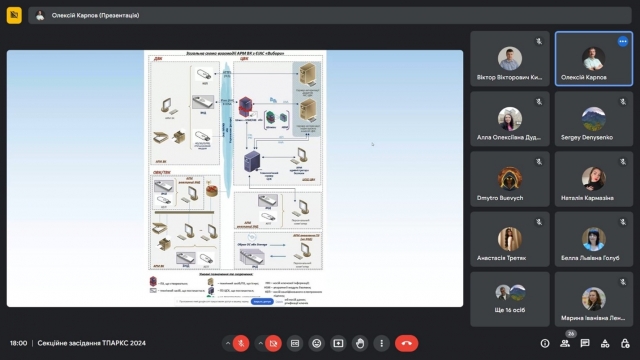This screenshot has width=640, height=360.
Task: Open the activities panel
Action: click(605, 343)
